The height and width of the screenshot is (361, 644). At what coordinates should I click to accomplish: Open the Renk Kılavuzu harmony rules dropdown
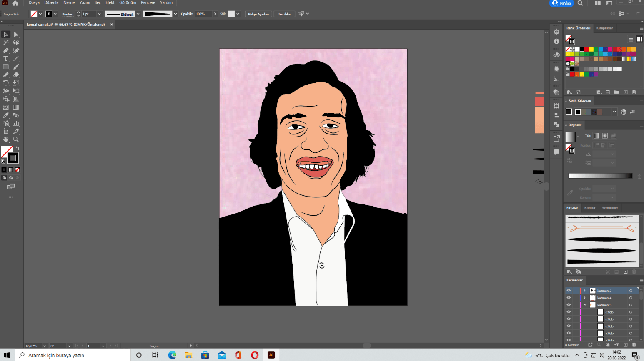[614, 112]
